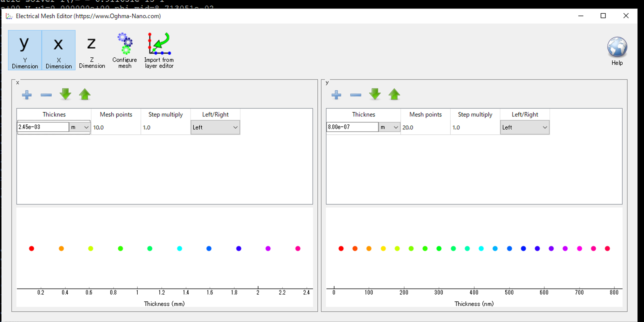Click the Electrical Mesh Editor app icon
Screen dimensions: 644x322
(9, 16)
